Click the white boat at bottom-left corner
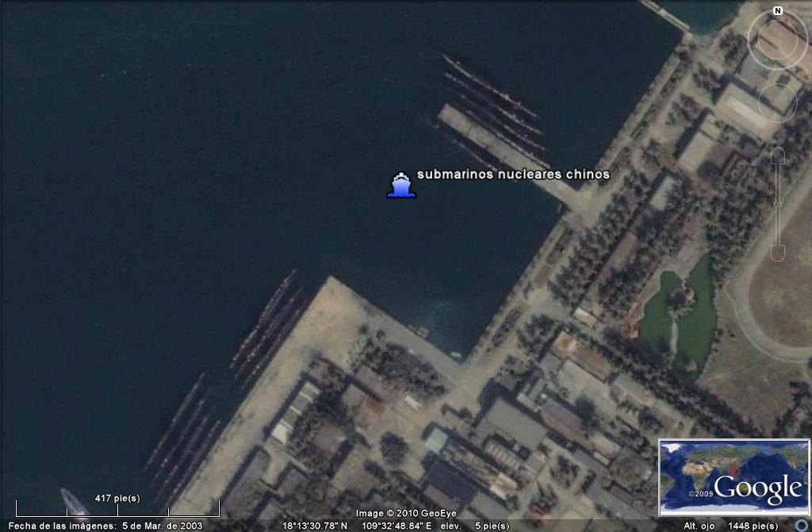 click(x=74, y=502)
